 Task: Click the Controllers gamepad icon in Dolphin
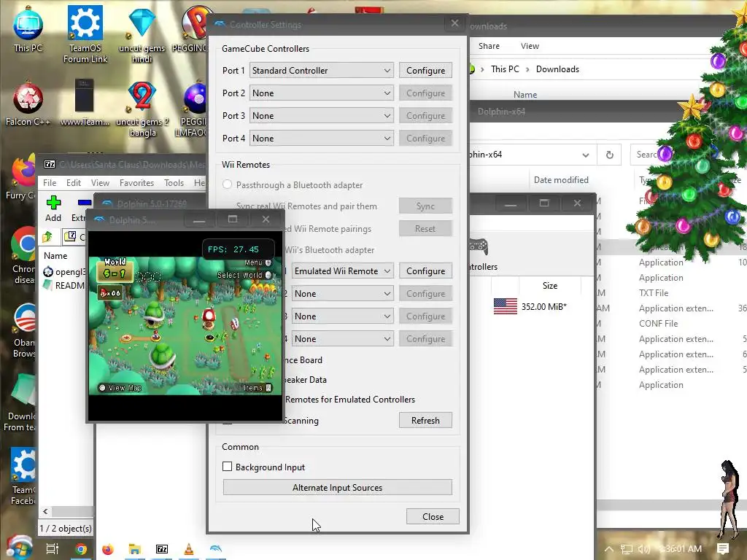(x=479, y=246)
